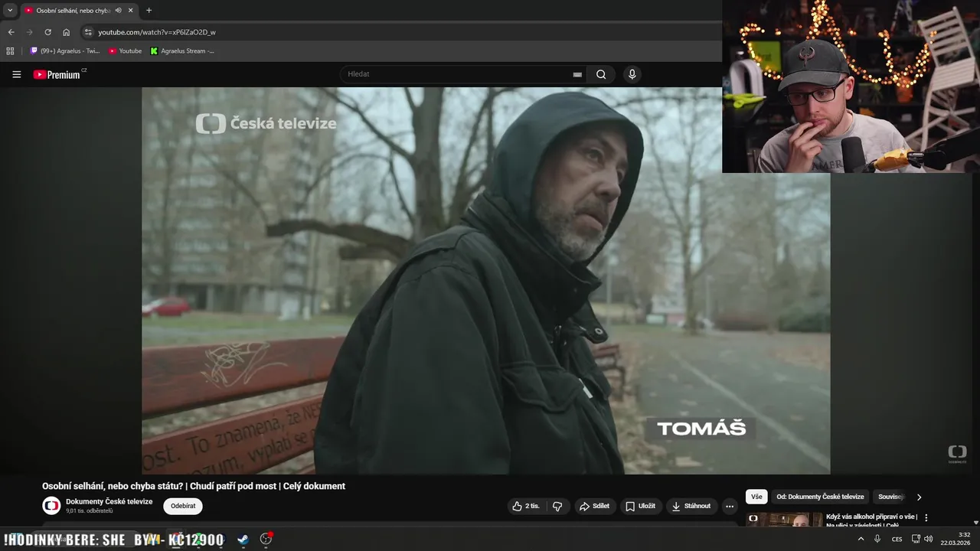The width and height of the screenshot is (980, 551).
Task: Open suggested video Když vás alkohol připraví
Action: click(871, 520)
